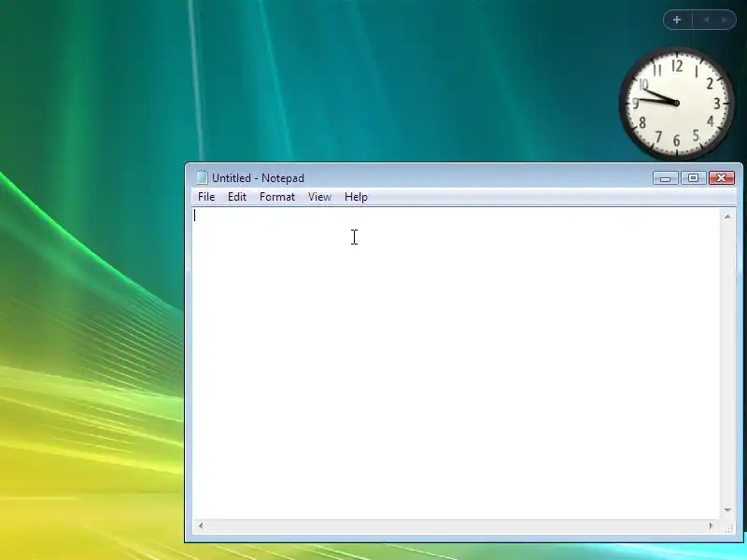
Task: Open the Help menu
Action: [x=356, y=197]
